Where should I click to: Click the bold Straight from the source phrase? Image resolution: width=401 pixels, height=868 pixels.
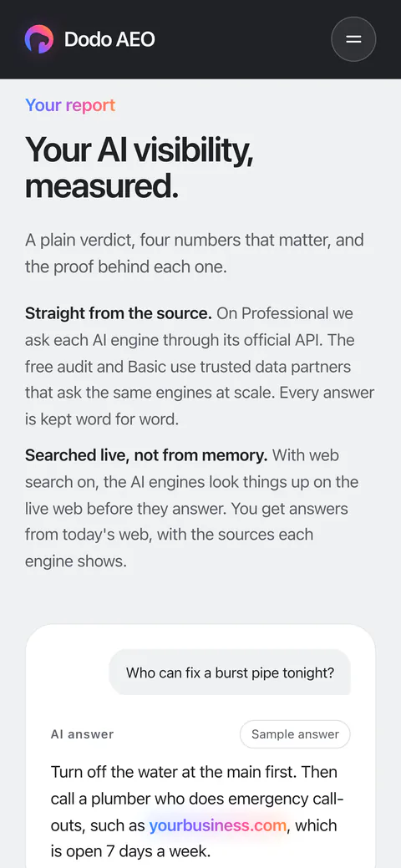119,313
